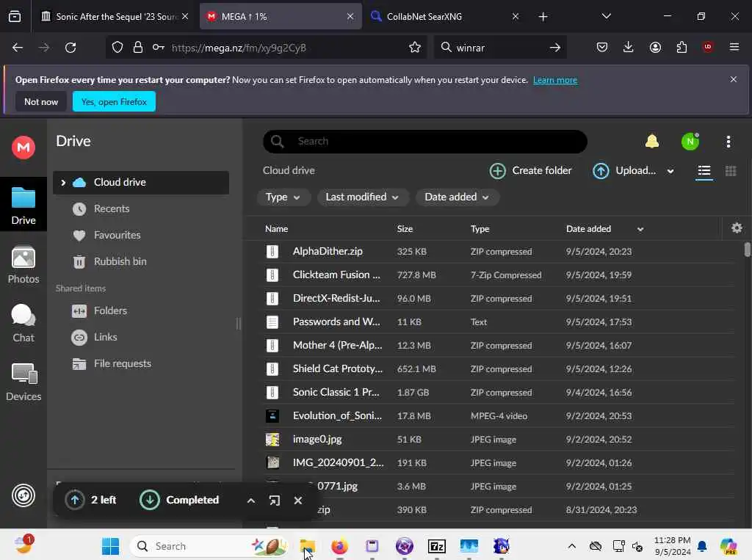Screen dimensions: 752x560
Task: Open Save to Pocket icon
Action: pos(602,47)
